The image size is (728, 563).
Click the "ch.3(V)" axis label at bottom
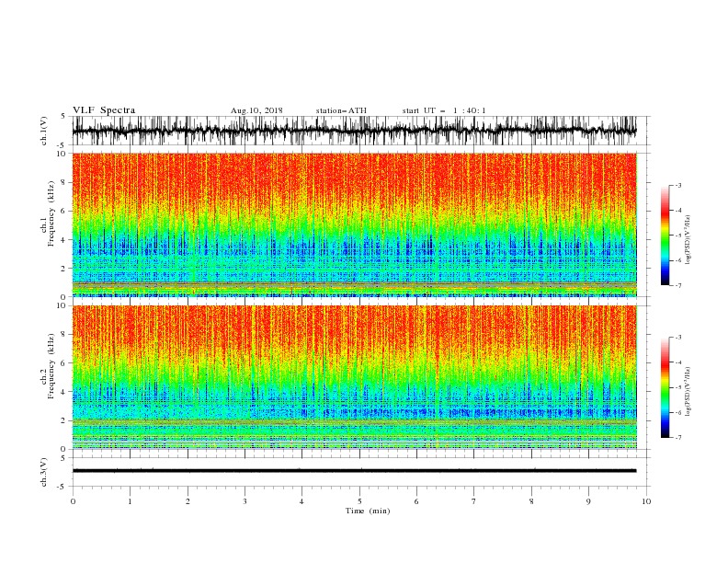(44, 472)
